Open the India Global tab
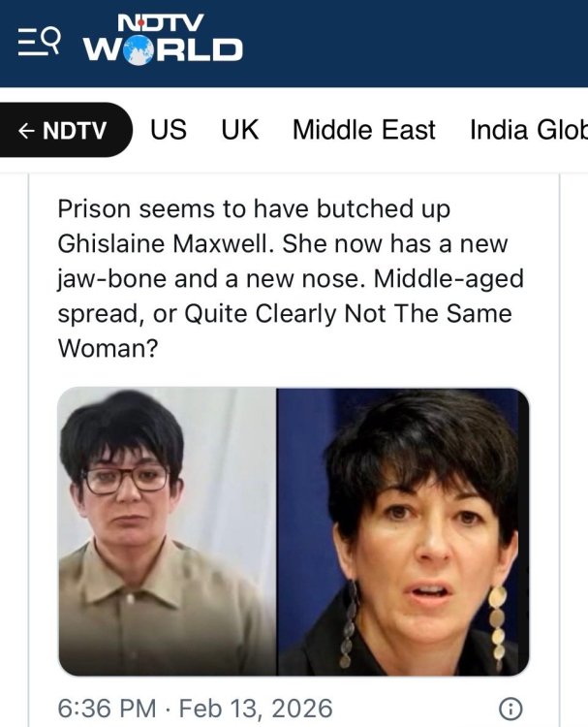The image size is (588, 727). pos(529,129)
